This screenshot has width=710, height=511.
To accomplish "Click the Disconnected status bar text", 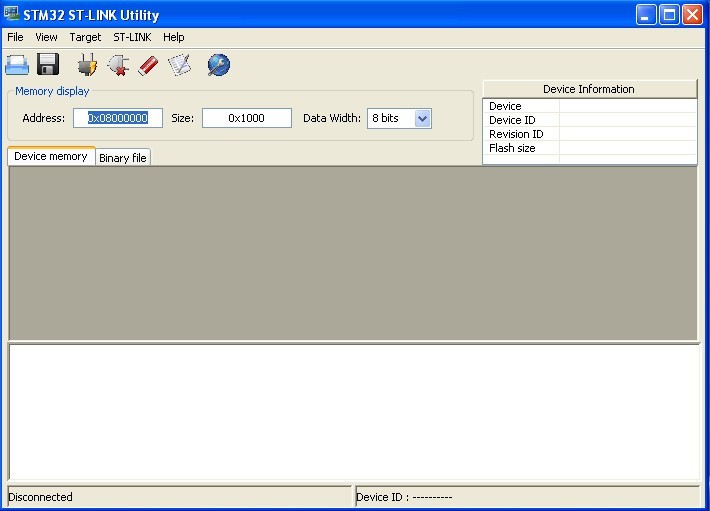I will [x=40, y=497].
